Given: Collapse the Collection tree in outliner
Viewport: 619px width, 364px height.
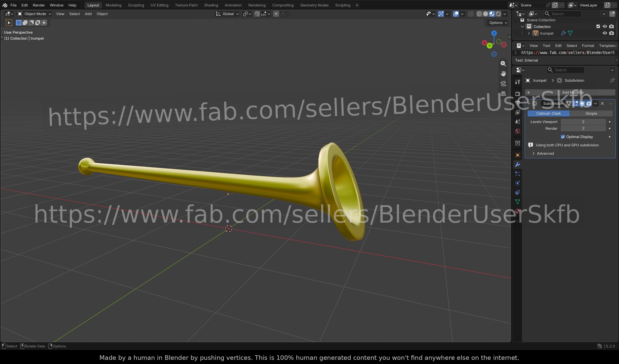Looking at the screenshot, I should pyautogui.click(x=522, y=27).
